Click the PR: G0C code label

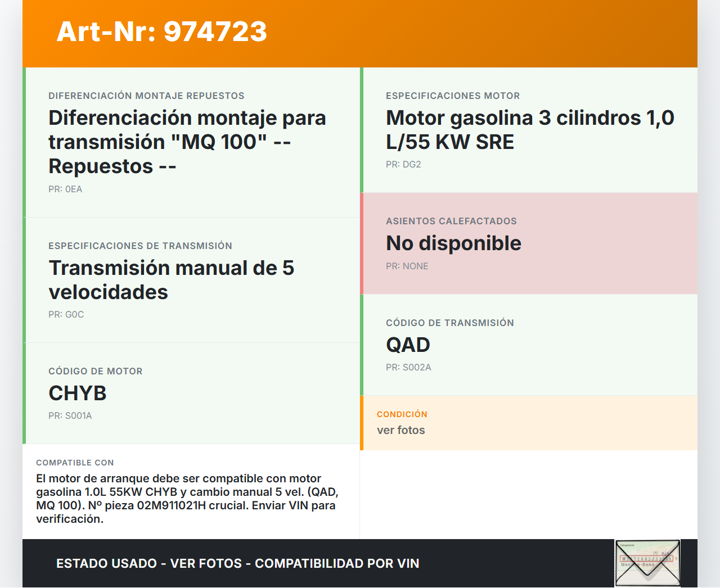[x=66, y=315]
